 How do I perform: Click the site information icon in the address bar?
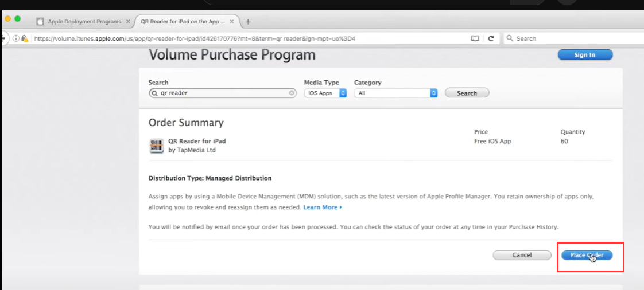click(16, 38)
